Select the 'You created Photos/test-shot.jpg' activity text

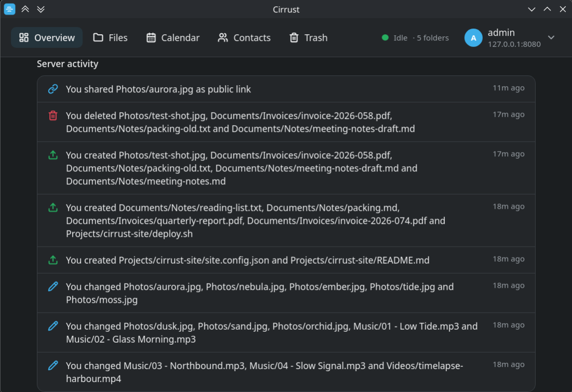pyautogui.click(x=241, y=168)
